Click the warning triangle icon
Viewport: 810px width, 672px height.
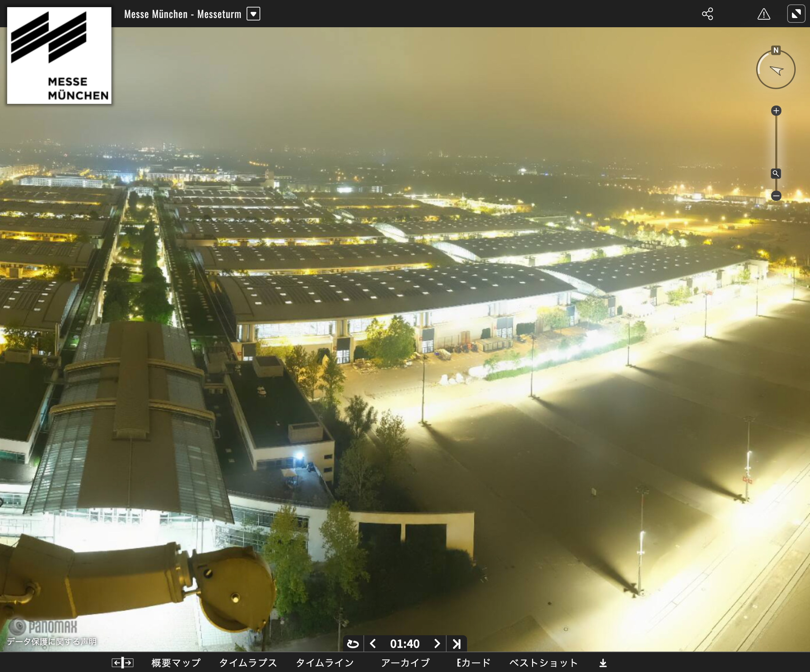[x=763, y=14]
